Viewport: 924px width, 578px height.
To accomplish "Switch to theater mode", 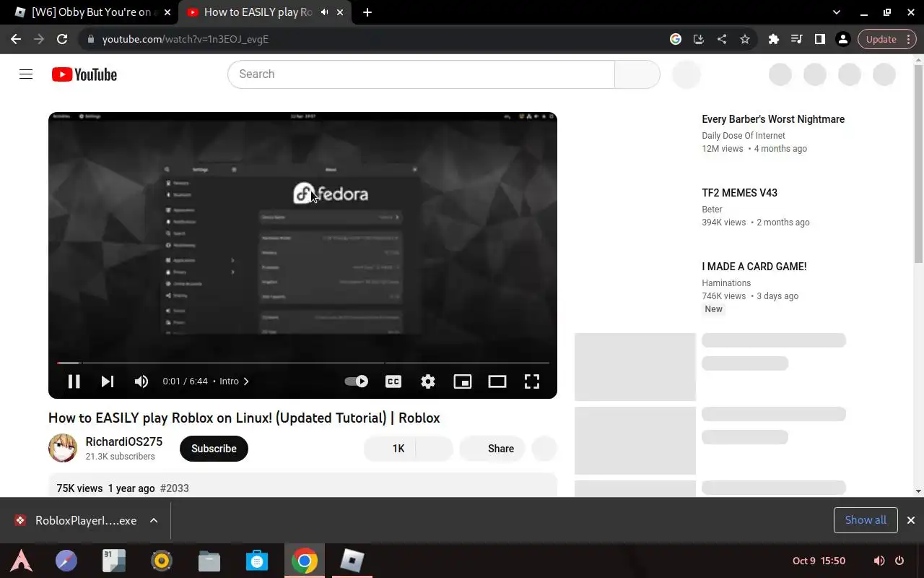I will click(x=497, y=381).
